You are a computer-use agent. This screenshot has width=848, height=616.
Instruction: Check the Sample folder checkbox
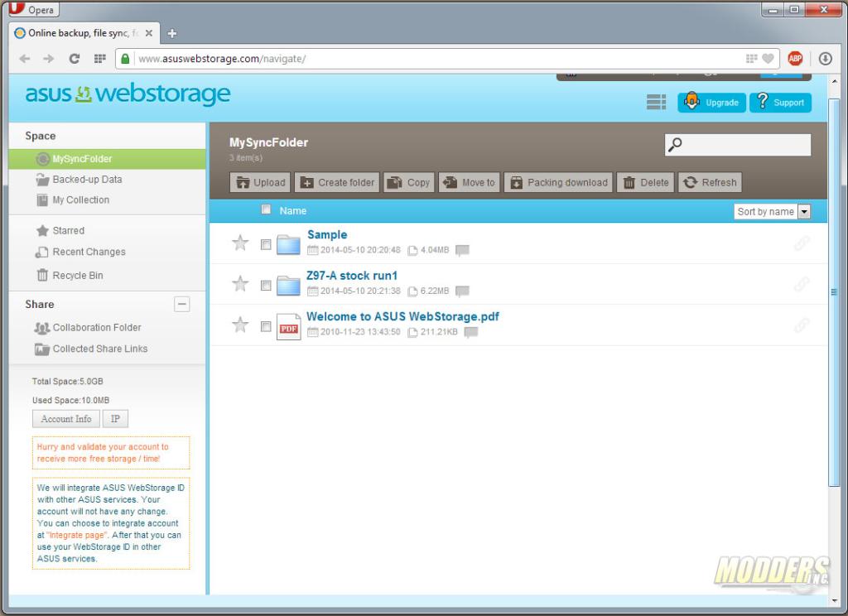(x=266, y=245)
